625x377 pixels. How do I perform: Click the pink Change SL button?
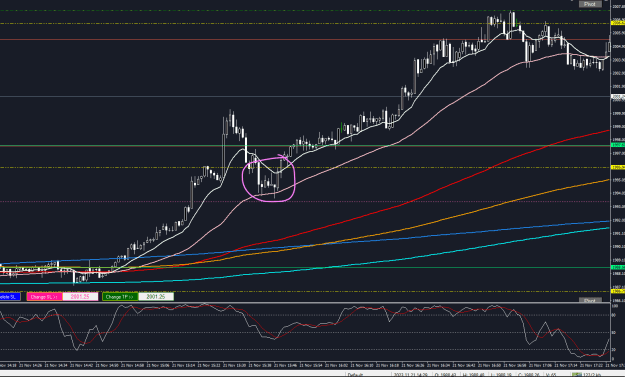tap(44, 297)
